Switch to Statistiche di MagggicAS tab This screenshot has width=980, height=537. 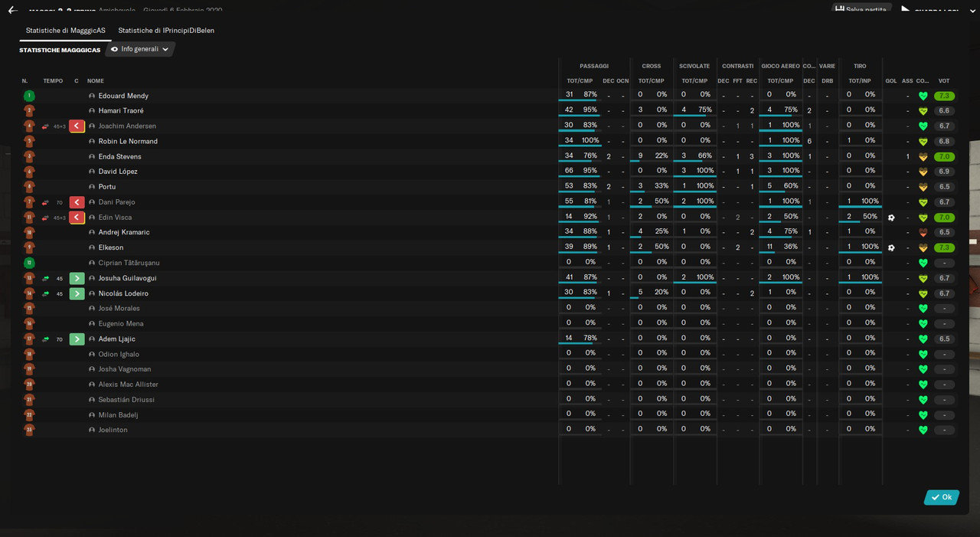(66, 31)
